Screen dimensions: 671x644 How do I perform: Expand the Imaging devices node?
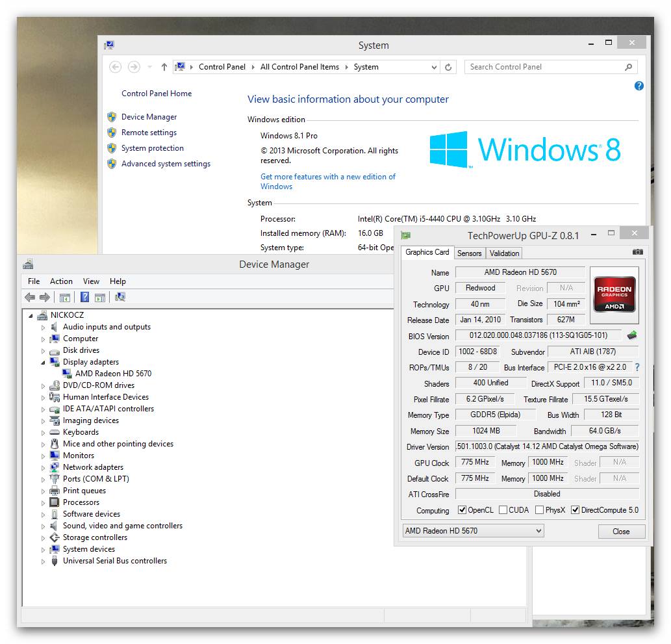43,421
